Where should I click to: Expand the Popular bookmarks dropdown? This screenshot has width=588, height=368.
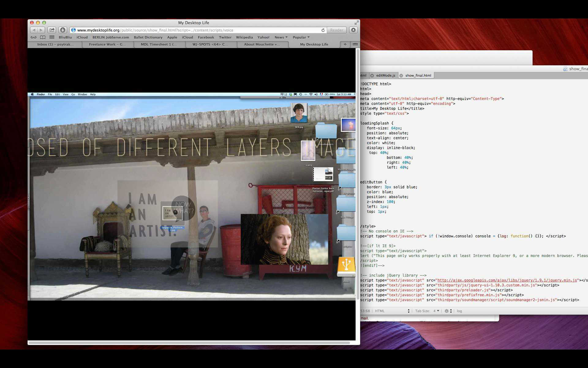point(301,37)
